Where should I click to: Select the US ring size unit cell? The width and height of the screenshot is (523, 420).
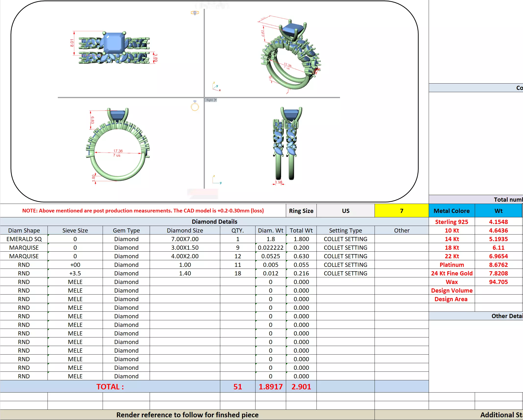coord(345,211)
